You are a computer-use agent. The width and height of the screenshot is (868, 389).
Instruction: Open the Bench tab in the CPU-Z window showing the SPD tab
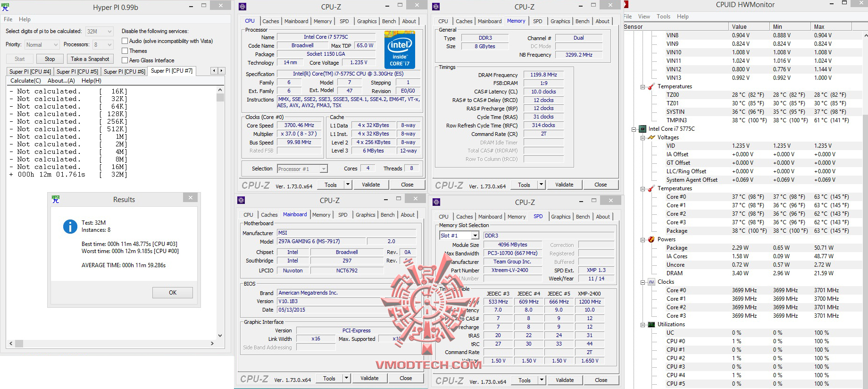pyautogui.click(x=583, y=217)
